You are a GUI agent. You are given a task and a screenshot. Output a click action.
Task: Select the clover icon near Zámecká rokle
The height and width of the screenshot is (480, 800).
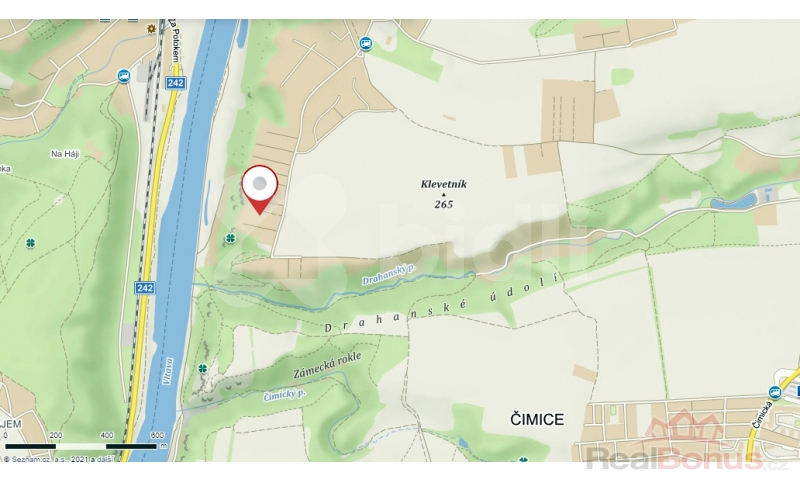pos(203,368)
